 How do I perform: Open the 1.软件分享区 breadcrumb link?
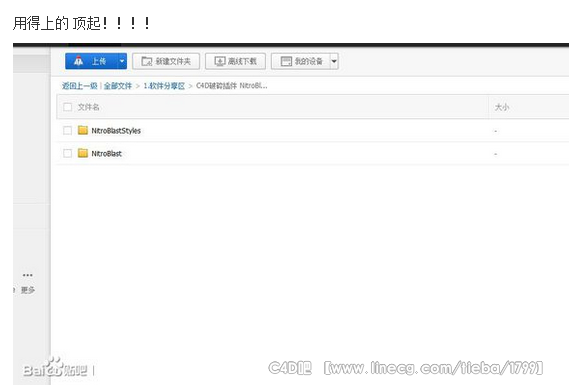coord(164,86)
